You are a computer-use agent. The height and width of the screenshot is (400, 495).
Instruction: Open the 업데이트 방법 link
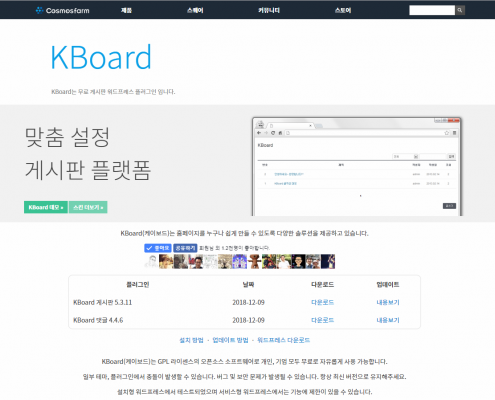tap(230, 340)
